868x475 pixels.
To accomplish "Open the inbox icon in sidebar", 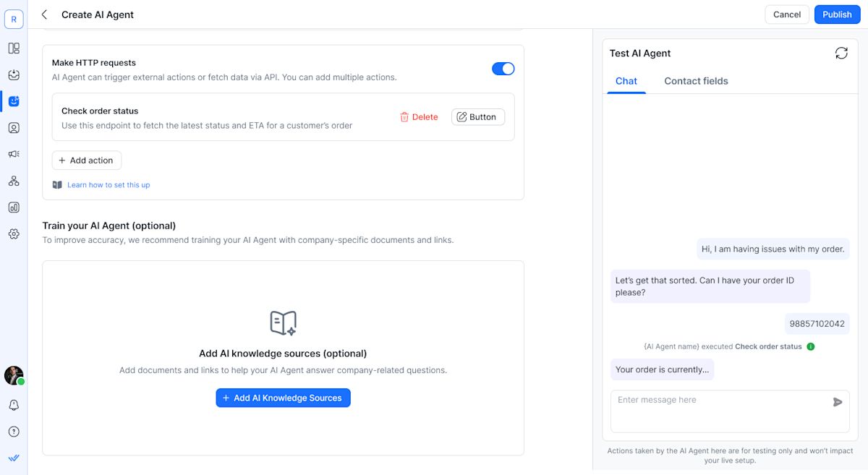I will (14, 75).
